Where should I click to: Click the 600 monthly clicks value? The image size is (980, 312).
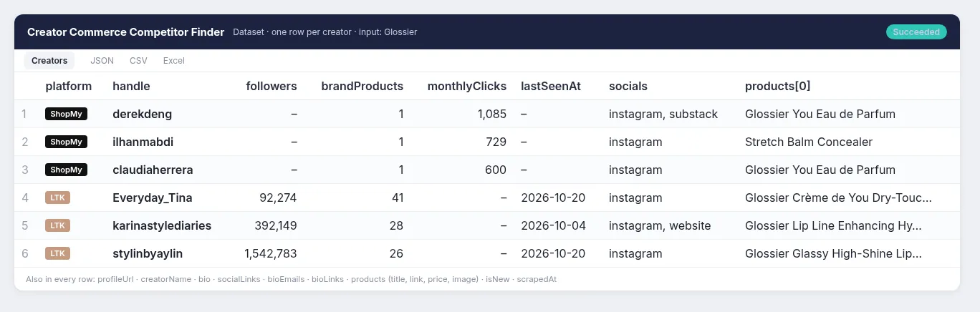click(x=495, y=170)
